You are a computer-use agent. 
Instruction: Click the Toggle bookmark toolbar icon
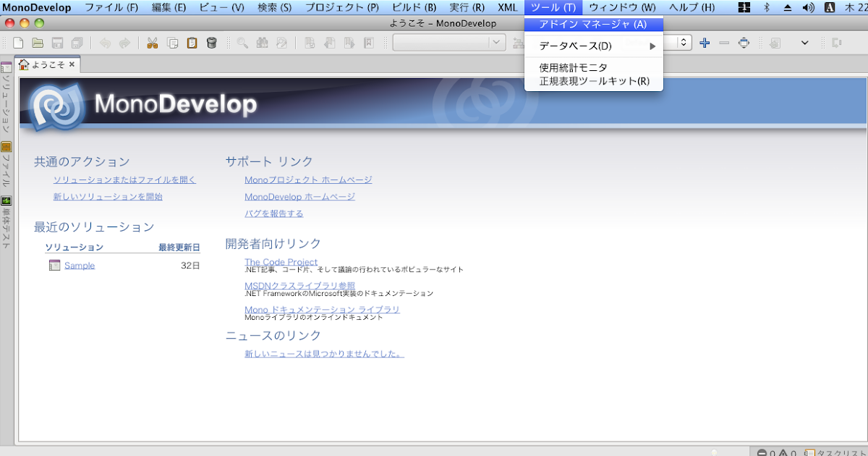310,43
